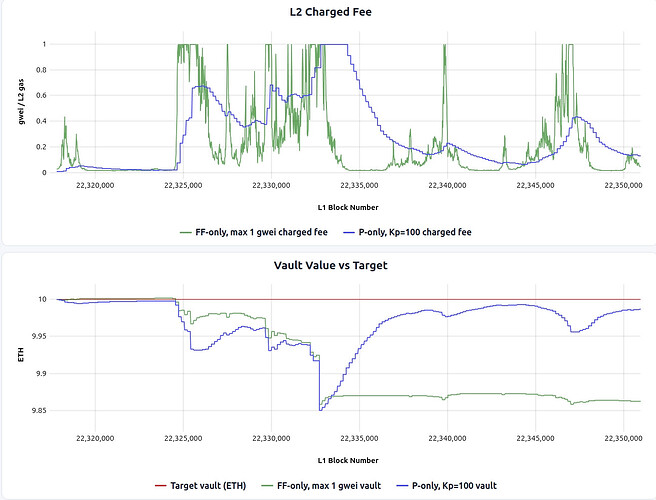
Task: Click the 0.6 tick on fee y-axis
Action: pyautogui.click(x=42, y=95)
